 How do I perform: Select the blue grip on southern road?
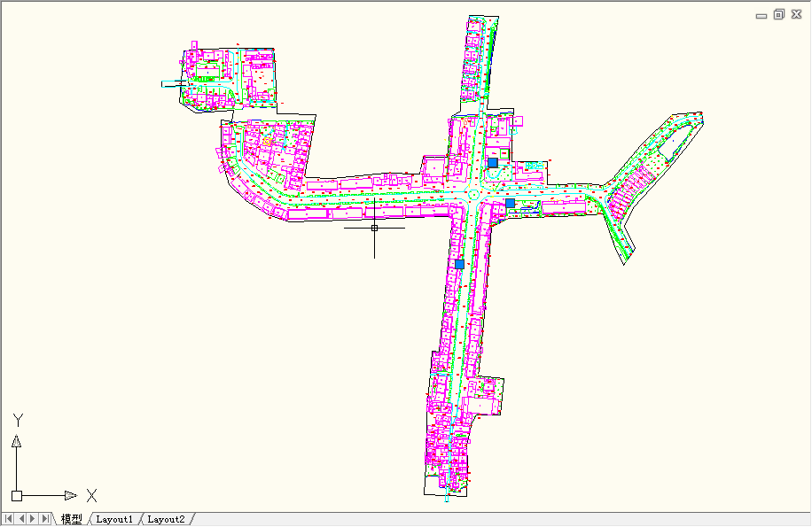coord(459,264)
